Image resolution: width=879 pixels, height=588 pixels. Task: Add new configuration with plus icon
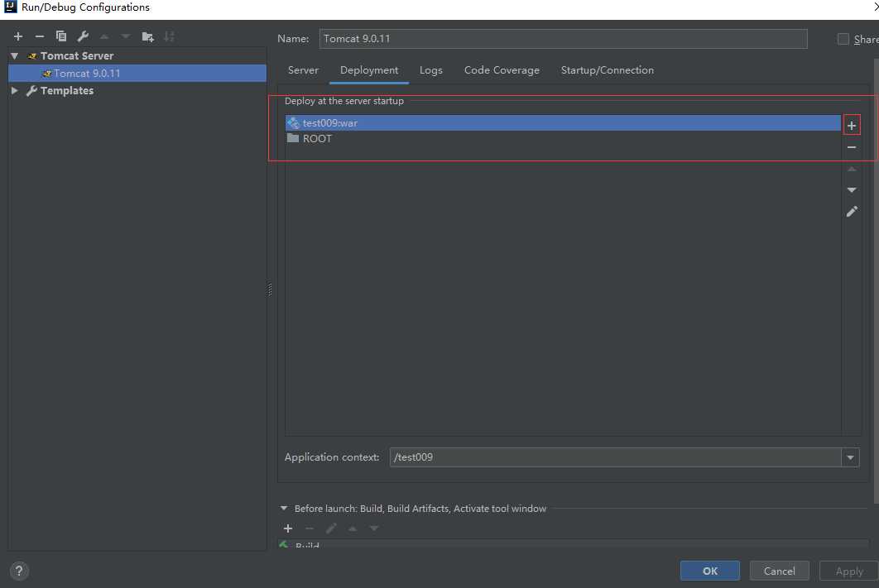pos(18,36)
